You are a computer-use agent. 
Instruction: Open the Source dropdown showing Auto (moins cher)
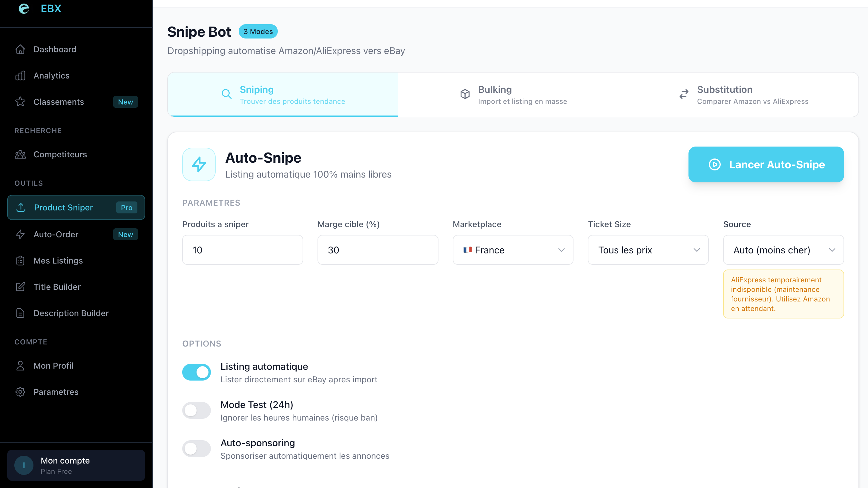783,250
